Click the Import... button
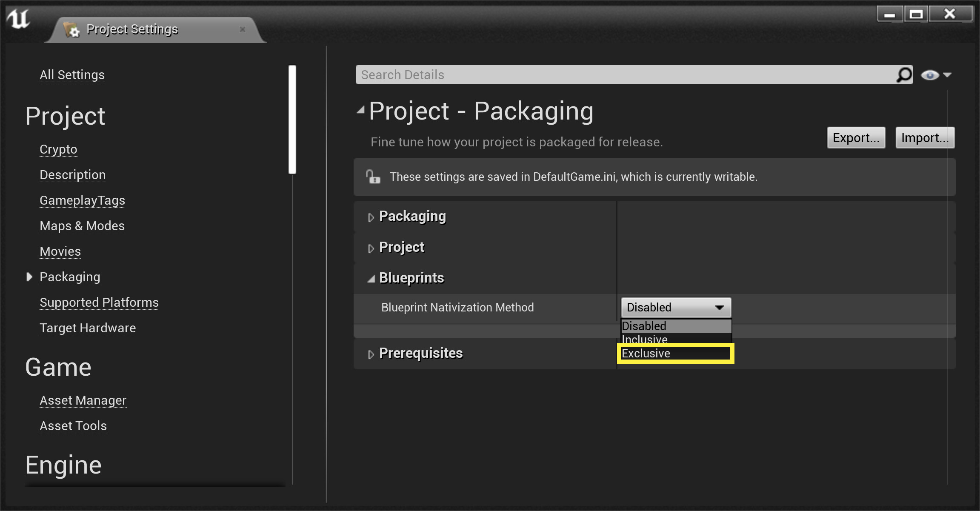This screenshot has width=980, height=511. tap(925, 138)
